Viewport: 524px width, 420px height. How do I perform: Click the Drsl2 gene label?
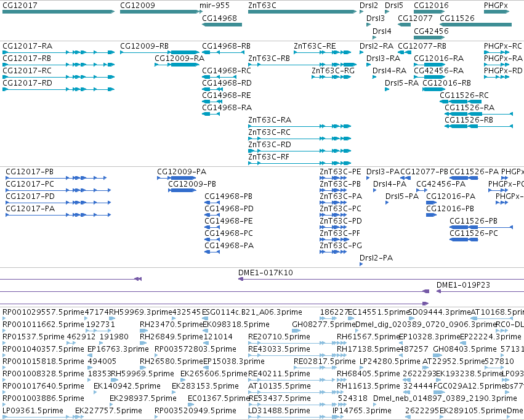pyautogui.click(x=369, y=6)
